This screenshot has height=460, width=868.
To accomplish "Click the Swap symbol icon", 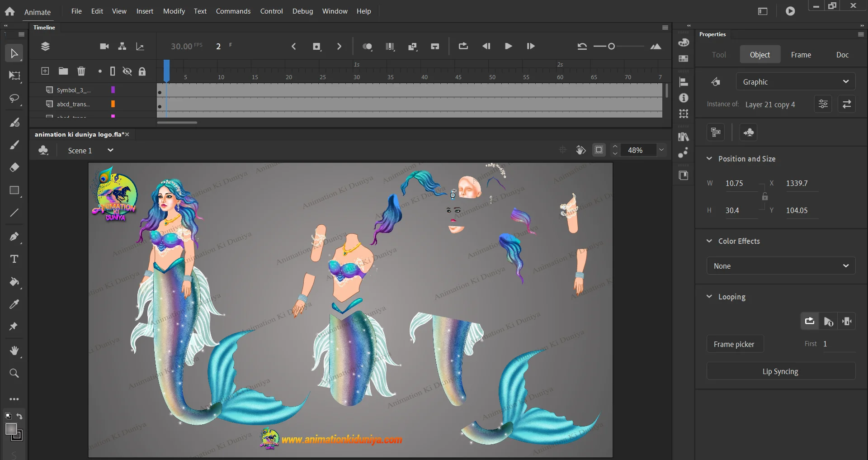I will 846,104.
